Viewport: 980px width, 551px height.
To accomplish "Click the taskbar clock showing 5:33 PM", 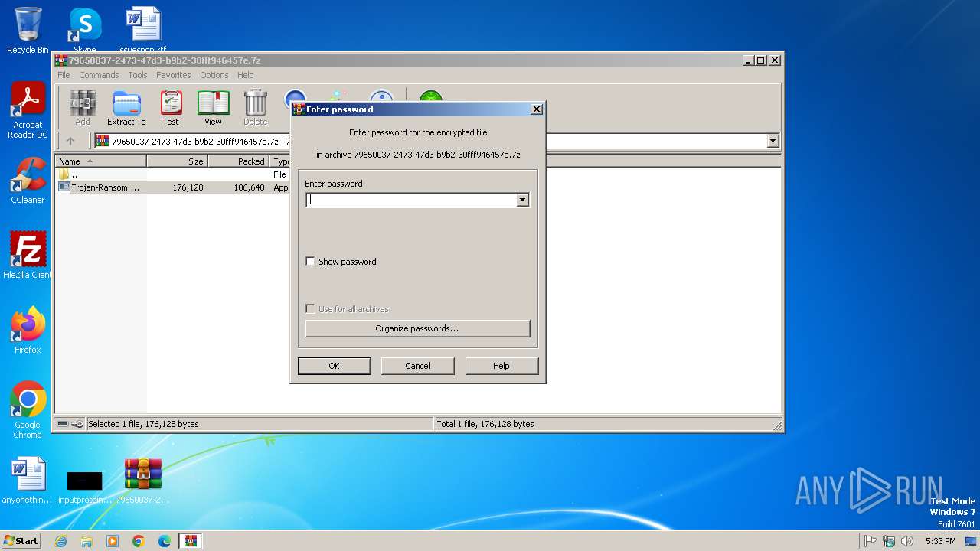I will point(940,541).
